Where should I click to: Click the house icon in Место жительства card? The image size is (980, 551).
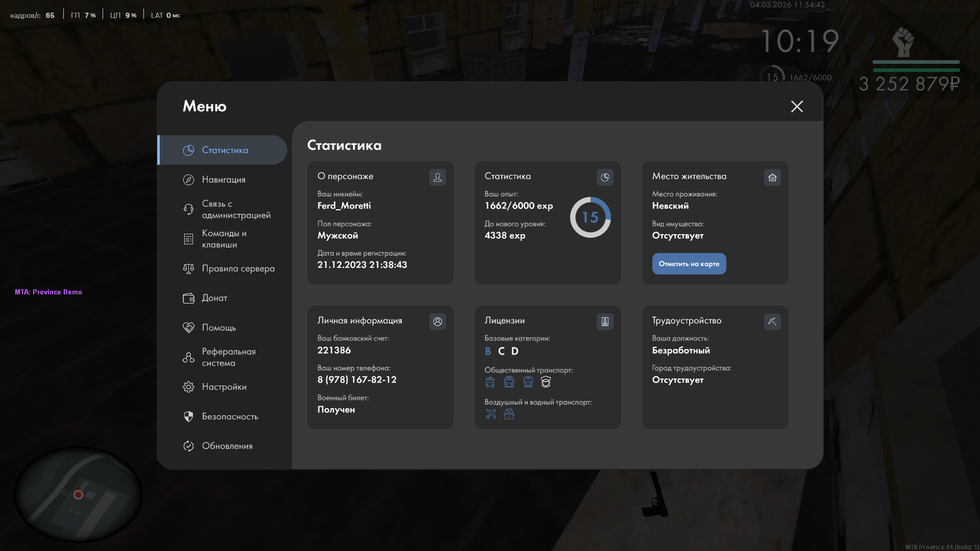(772, 178)
